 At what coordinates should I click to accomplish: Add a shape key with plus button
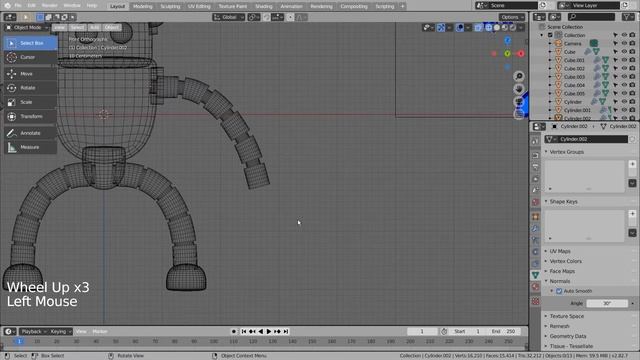tap(632, 214)
